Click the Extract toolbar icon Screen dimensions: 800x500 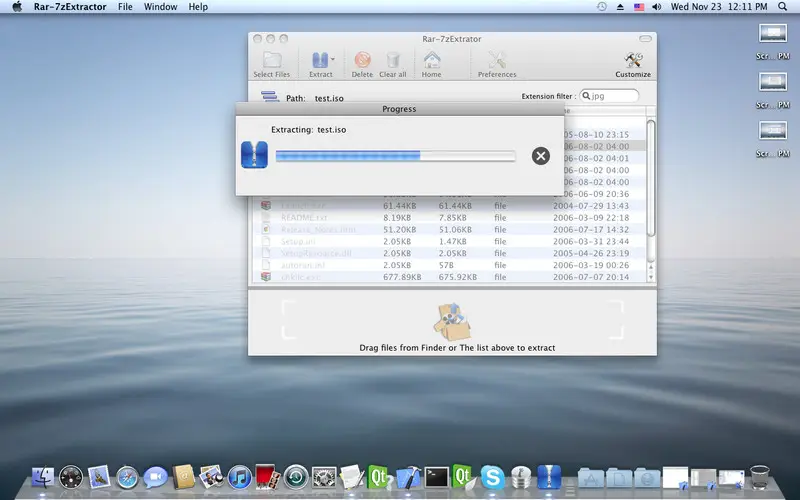click(320, 60)
